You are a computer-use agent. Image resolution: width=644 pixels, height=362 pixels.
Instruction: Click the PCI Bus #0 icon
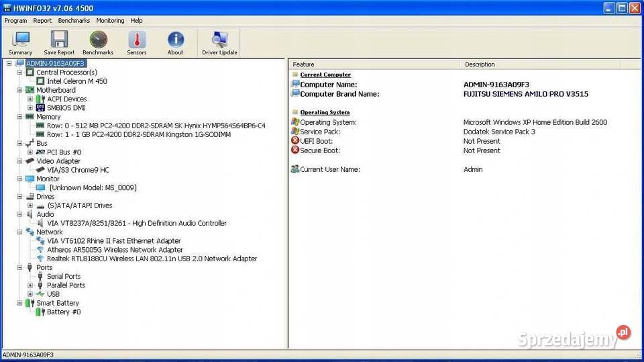40,152
